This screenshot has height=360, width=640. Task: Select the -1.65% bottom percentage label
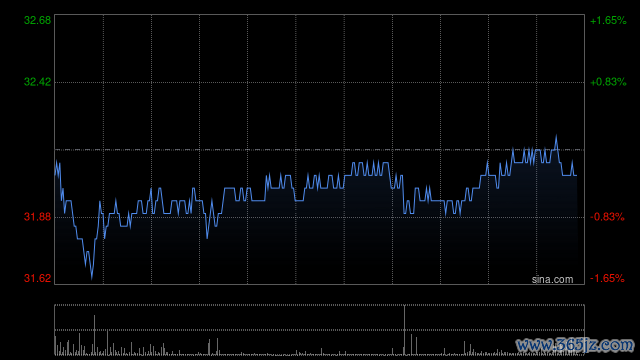607,278
